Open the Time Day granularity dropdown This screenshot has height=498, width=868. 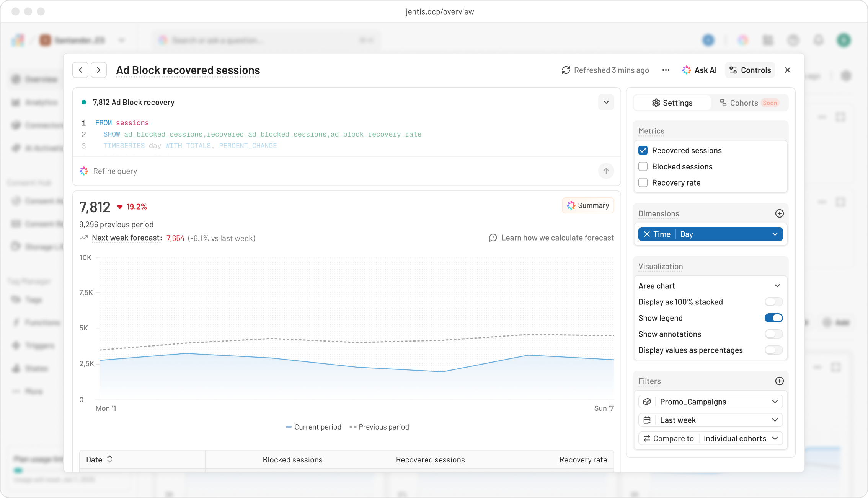pos(730,234)
